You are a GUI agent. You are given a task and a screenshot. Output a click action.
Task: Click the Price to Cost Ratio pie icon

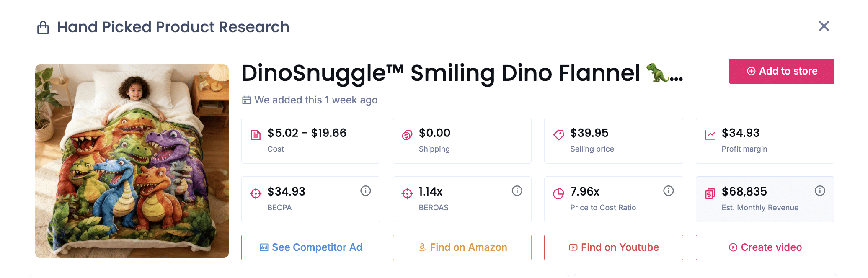pyautogui.click(x=558, y=193)
